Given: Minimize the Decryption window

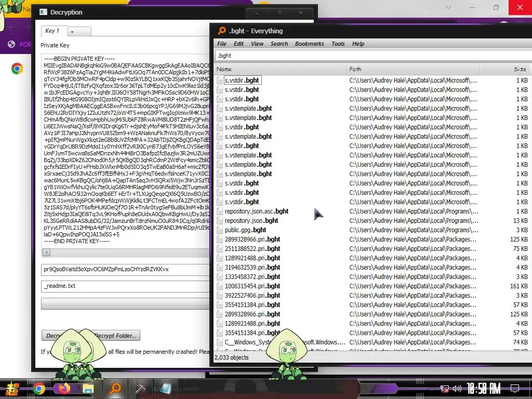Looking at the screenshot, I should click(257, 13).
